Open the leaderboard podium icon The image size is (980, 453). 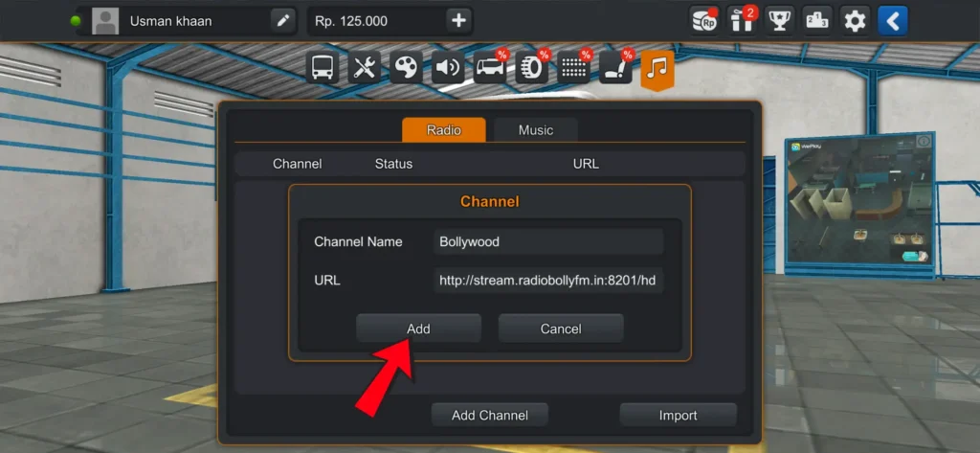click(x=817, y=21)
